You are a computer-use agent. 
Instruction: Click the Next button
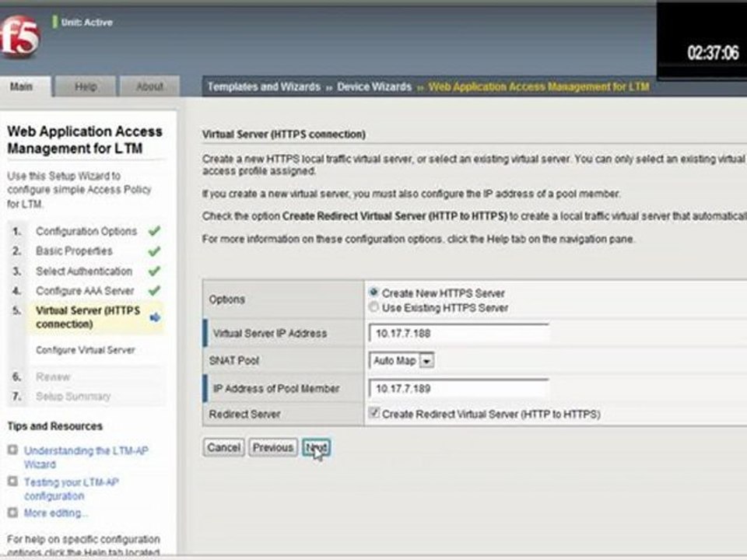316,448
